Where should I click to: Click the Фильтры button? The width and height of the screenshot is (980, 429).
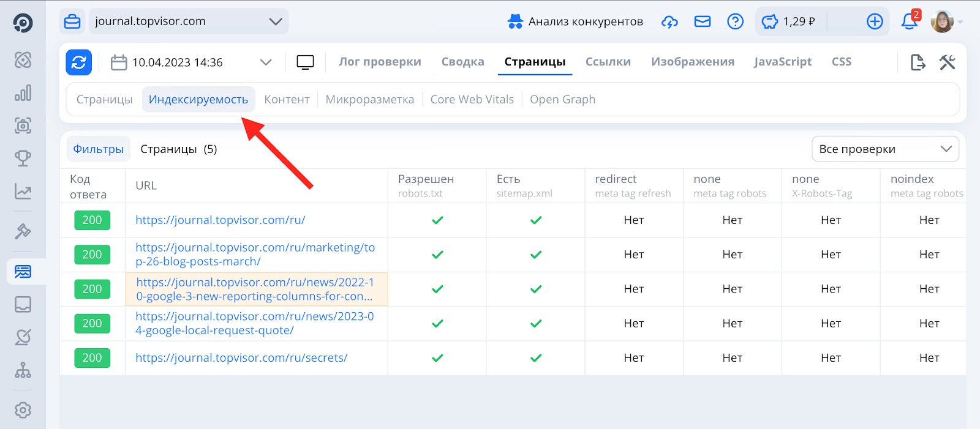[x=98, y=149]
